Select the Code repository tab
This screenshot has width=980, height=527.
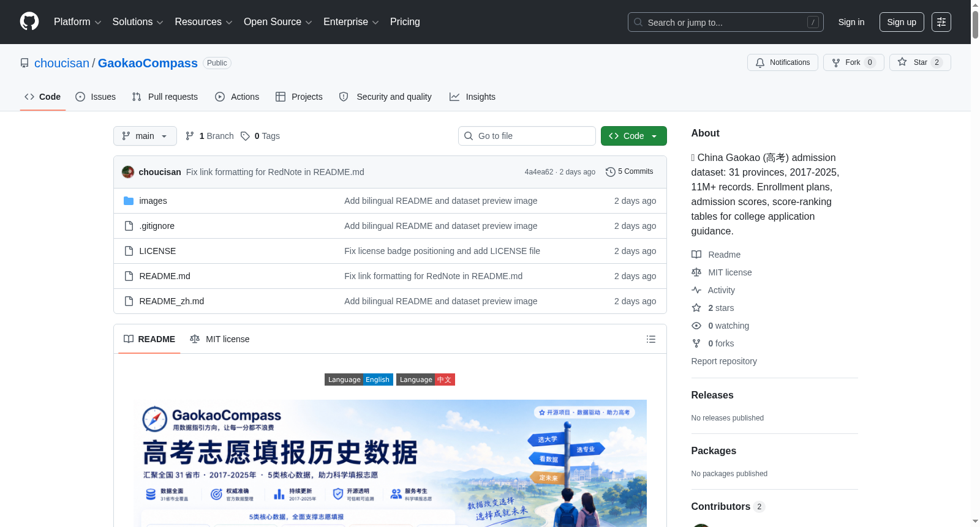[43, 97]
